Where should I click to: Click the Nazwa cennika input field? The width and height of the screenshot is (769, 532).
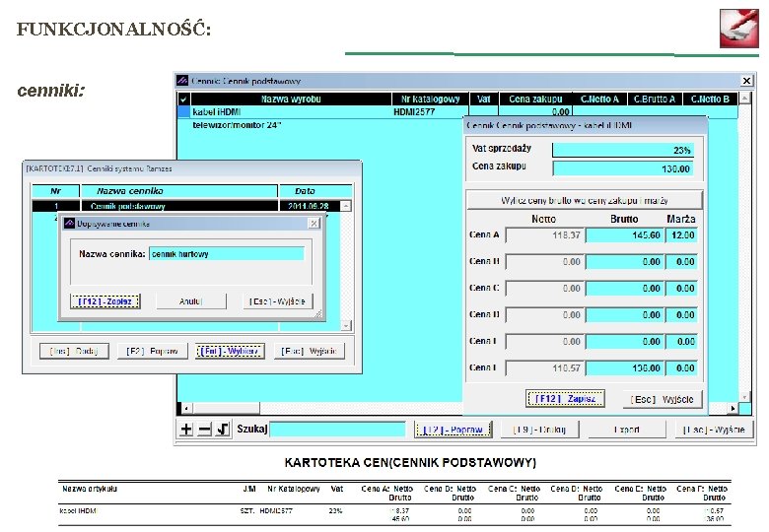pos(227,254)
